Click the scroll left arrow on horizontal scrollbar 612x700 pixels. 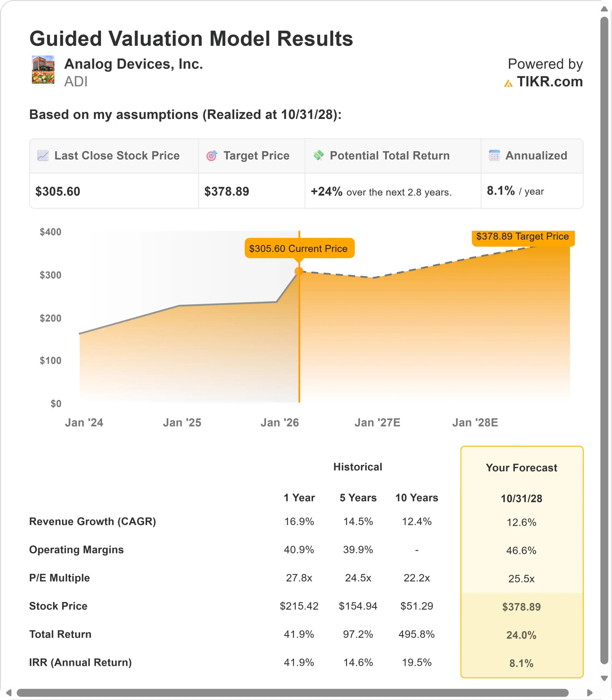[9, 693]
